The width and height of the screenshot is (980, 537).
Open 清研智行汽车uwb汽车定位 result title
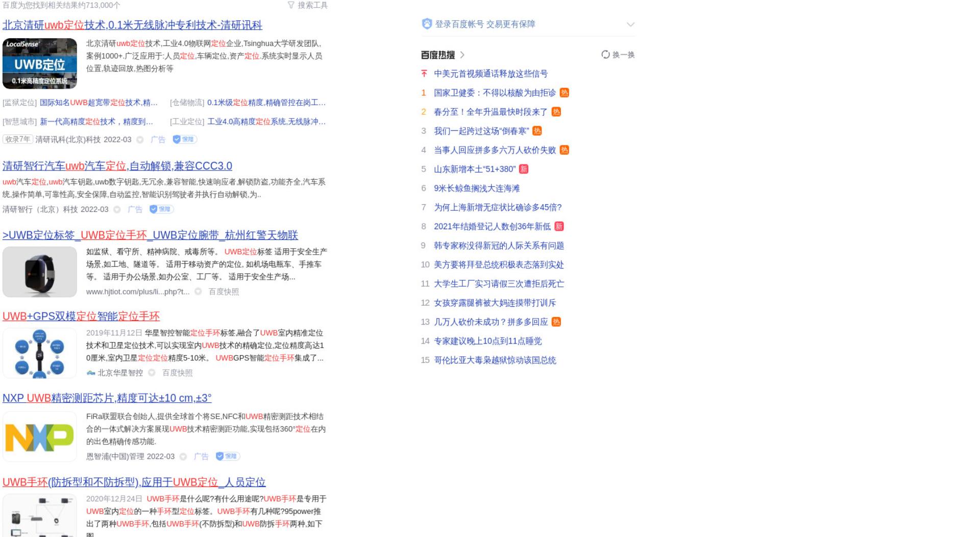117,166
